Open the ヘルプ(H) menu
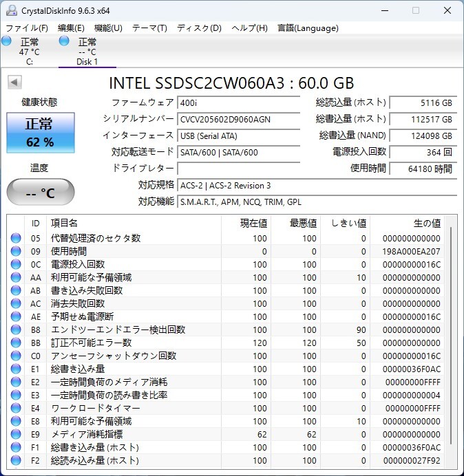 (x=249, y=28)
